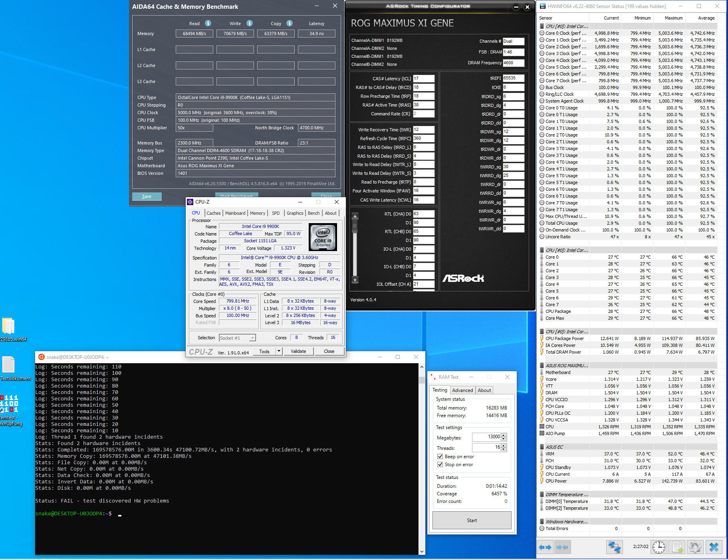Open HWiNFO remote monitoring computers icon
Viewport: 728px width, 560px height.
click(x=614, y=547)
